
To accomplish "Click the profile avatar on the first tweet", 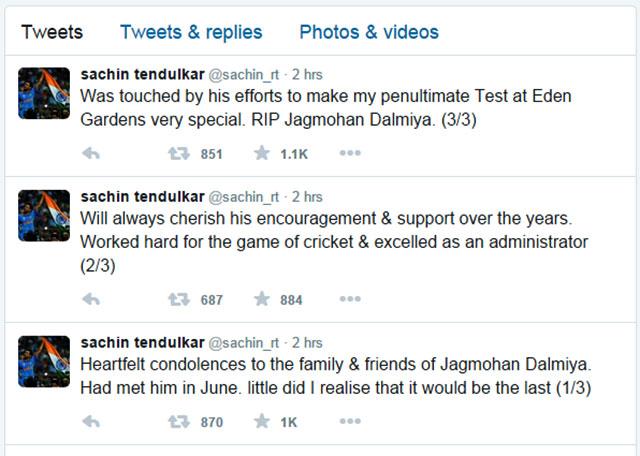I will (44, 93).
